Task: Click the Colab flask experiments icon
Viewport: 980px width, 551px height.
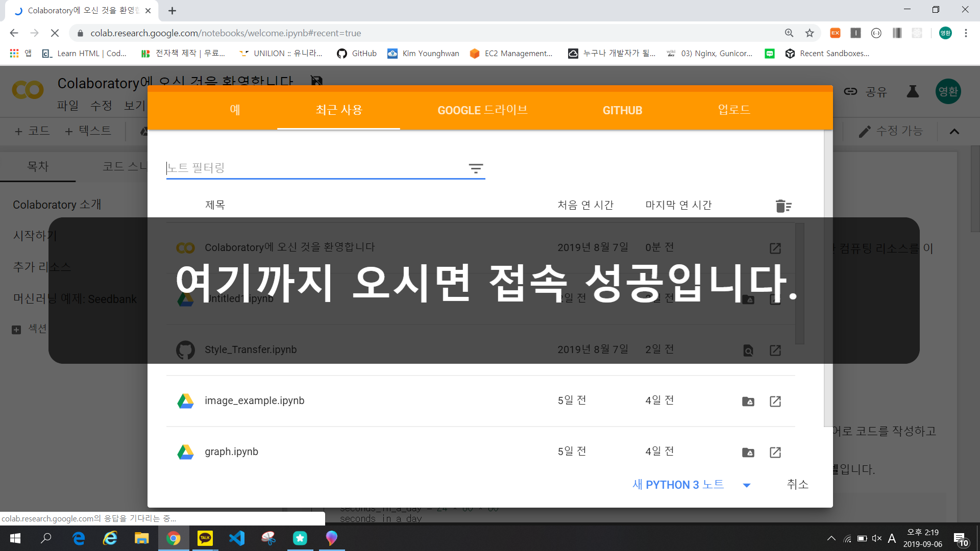Action: point(913,91)
